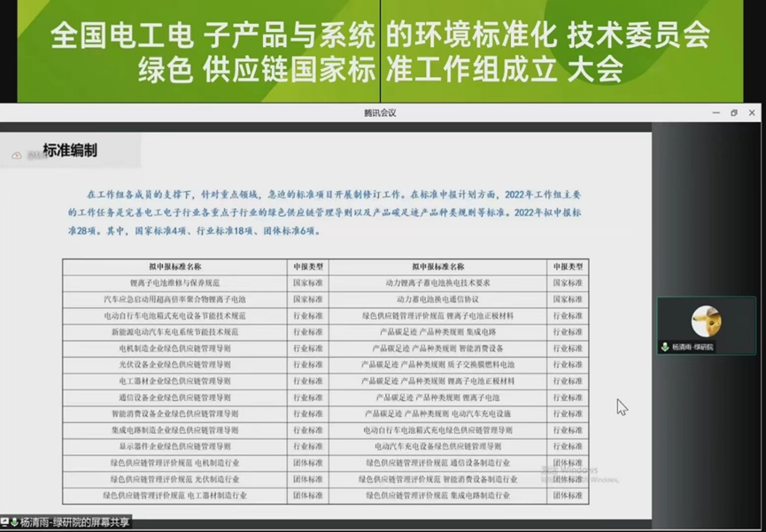Click the 杨清雨-绿研院的屏幕共享 label

pos(74,522)
